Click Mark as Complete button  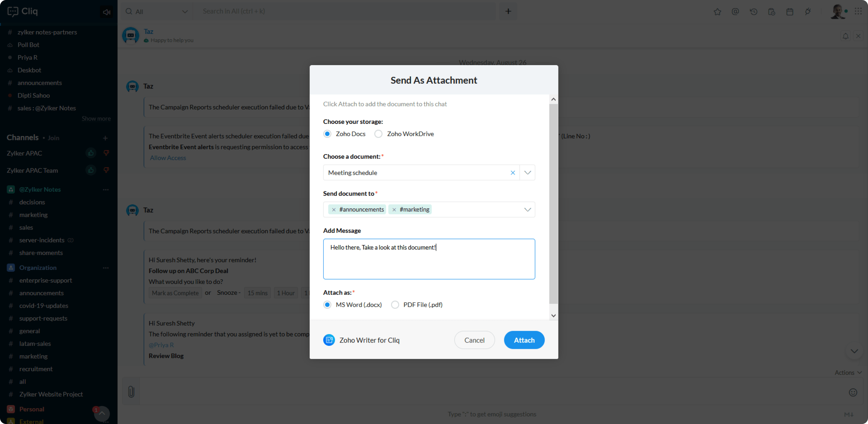tap(175, 293)
